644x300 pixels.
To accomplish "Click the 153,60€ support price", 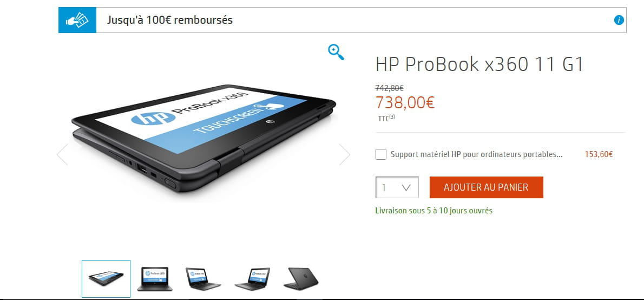I will point(599,154).
